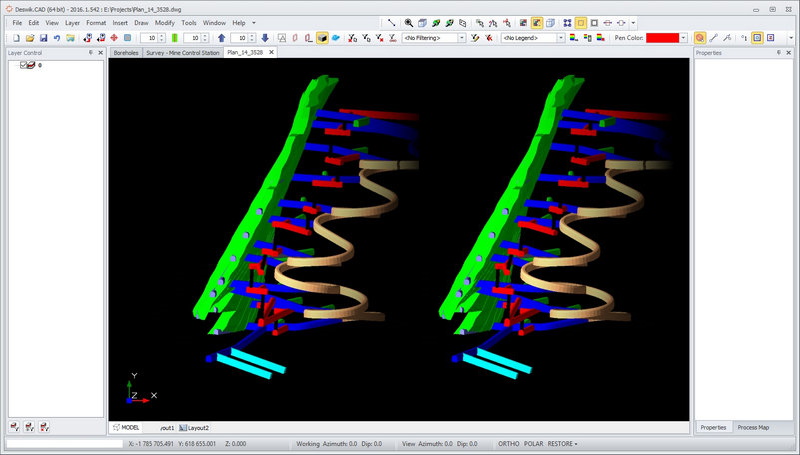The width and height of the screenshot is (800, 455).
Task: Click the Undo arrow icon
Action: pos(57,38)
